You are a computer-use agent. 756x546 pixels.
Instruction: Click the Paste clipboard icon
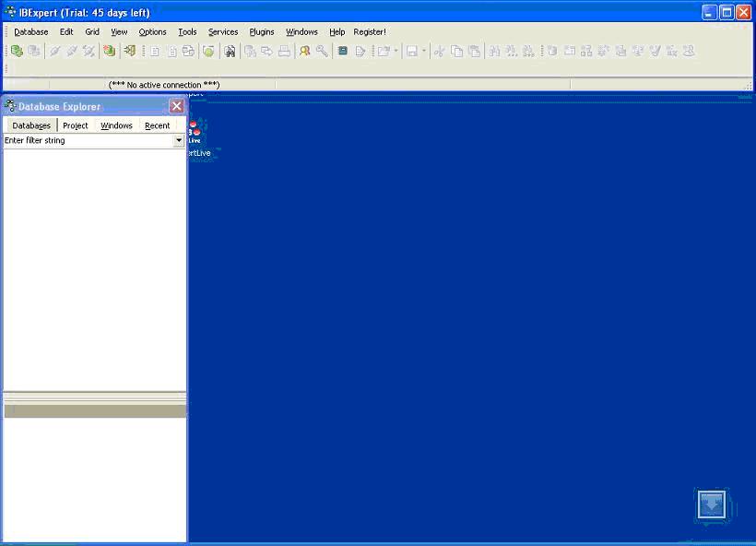474,52
